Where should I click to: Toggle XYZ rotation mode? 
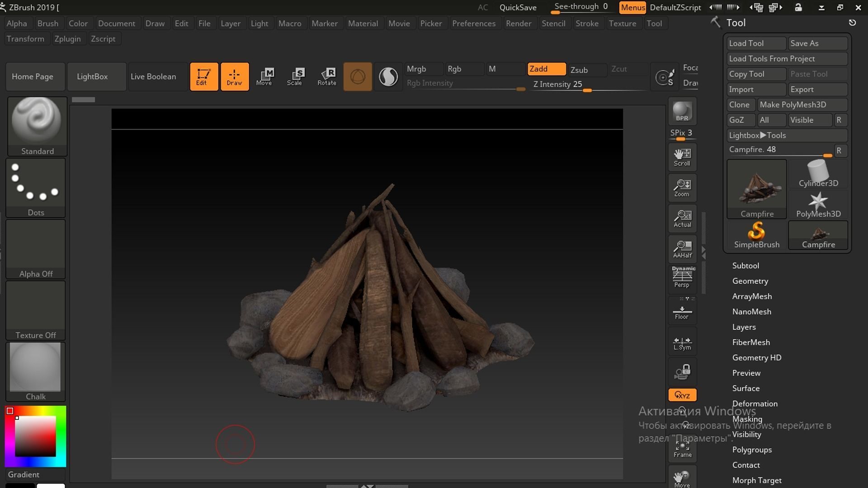(682, 395)
